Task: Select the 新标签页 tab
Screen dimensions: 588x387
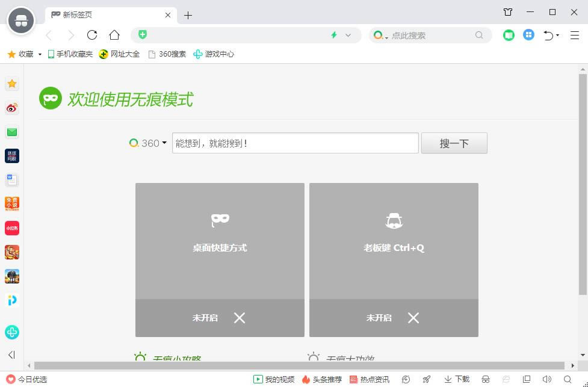Action: pyautogui.click(x=104, y=15)
